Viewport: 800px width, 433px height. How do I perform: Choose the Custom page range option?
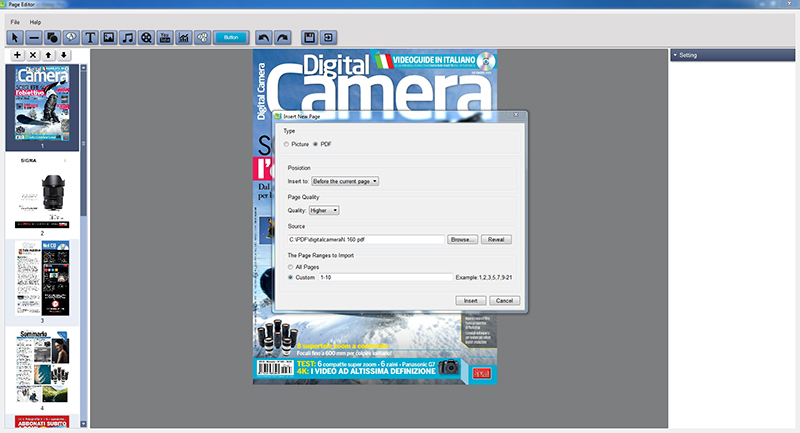click(x=290, y=277)
